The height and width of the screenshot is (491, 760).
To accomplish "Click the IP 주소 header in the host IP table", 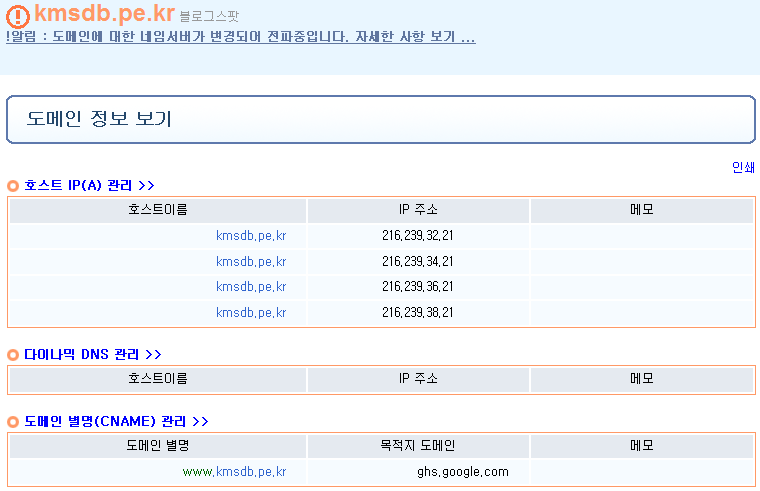I will 418,210.
